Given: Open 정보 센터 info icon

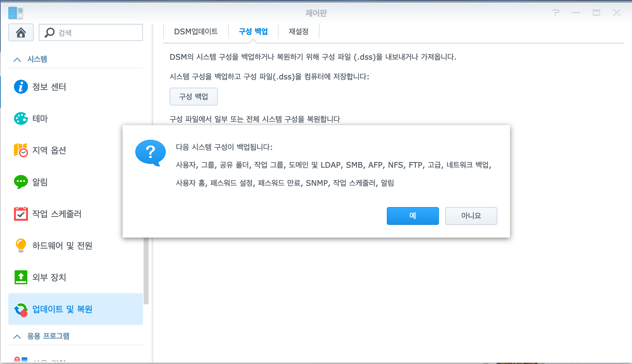Looking at the screenshot, I should [x=21, y=87].
